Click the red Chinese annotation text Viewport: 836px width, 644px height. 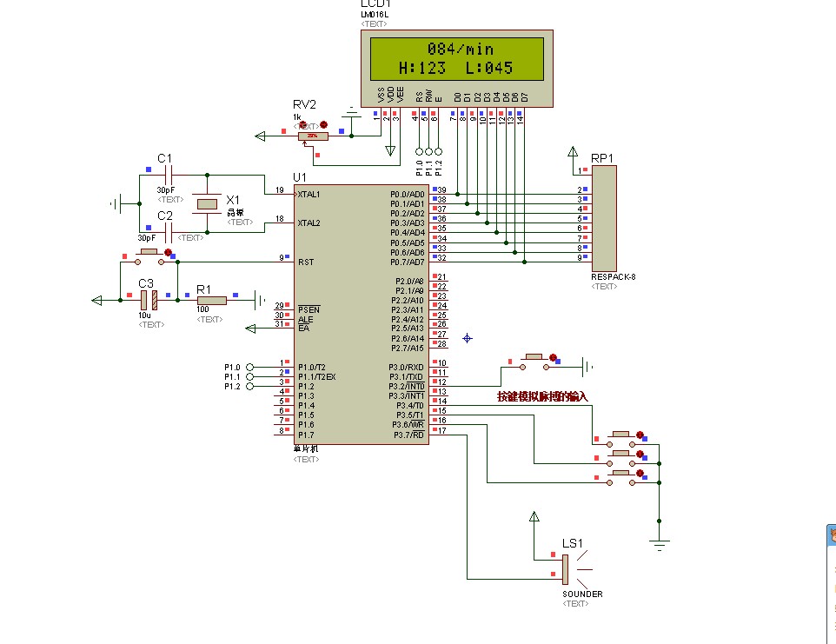[x=542, y=396]
